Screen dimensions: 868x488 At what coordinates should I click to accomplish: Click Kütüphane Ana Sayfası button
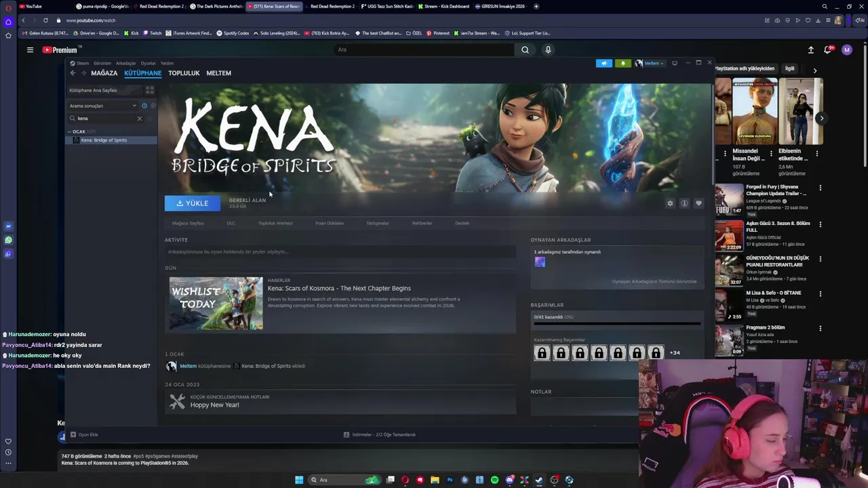click(104, 90)
